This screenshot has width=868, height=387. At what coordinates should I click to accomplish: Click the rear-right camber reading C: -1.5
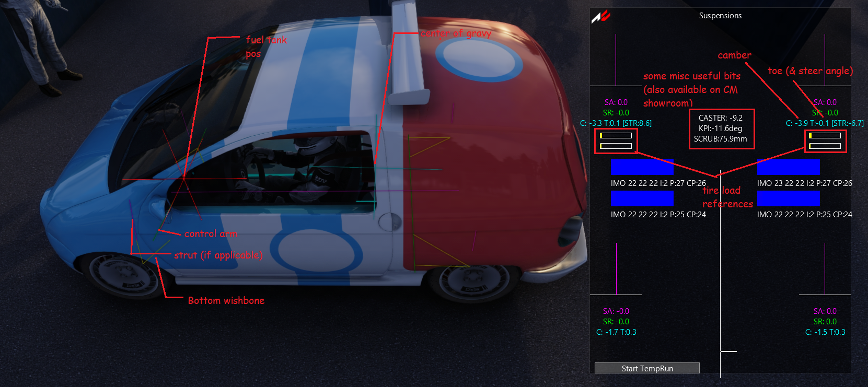(x=816, y=332)
